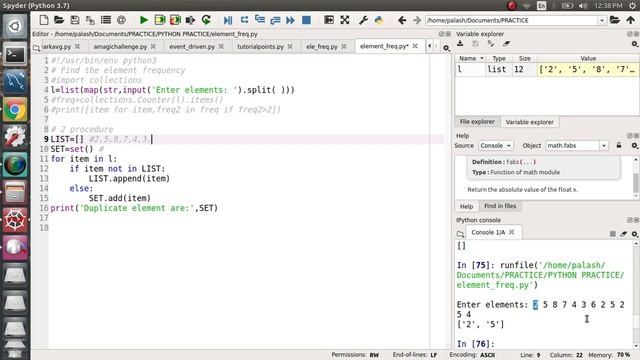Viewport: 640px width, 360px height.
Task: Close the ele_freq.py tab
Action: (344, 47)
